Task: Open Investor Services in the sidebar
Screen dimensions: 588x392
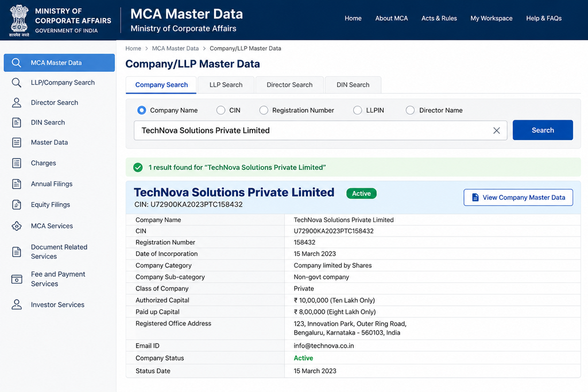Action: [59, 305]
